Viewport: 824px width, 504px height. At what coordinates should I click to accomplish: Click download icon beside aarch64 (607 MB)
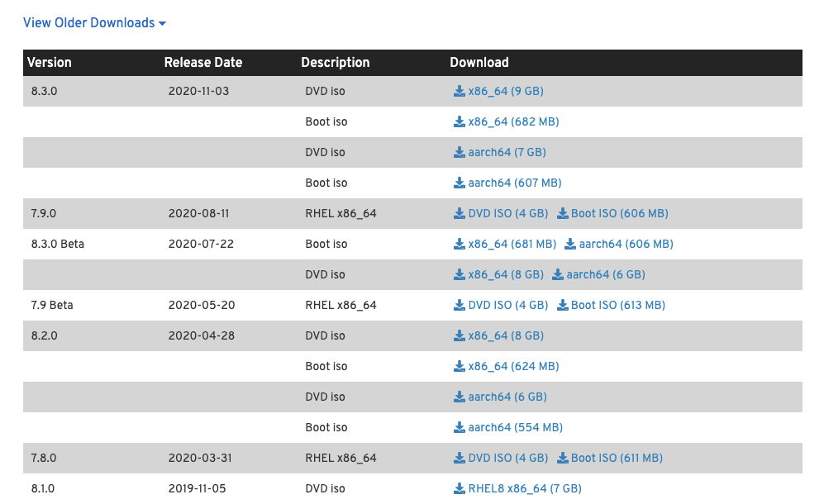(460, 183)
